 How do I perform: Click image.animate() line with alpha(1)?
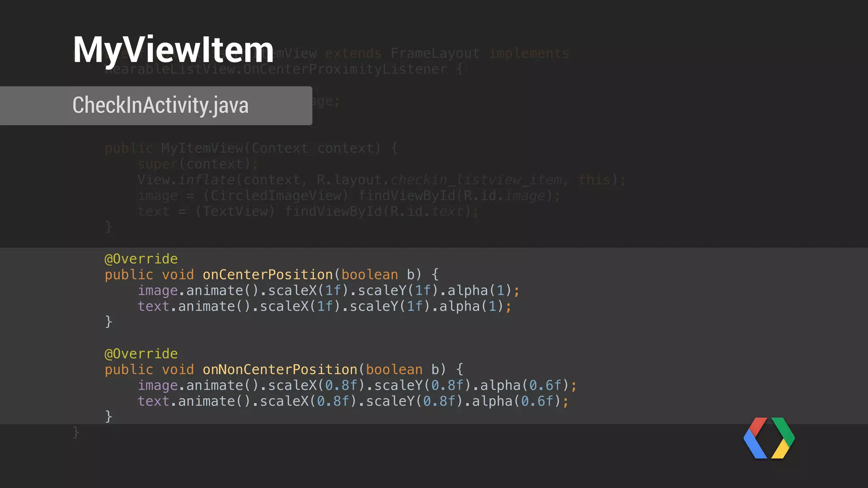(328, 291)
